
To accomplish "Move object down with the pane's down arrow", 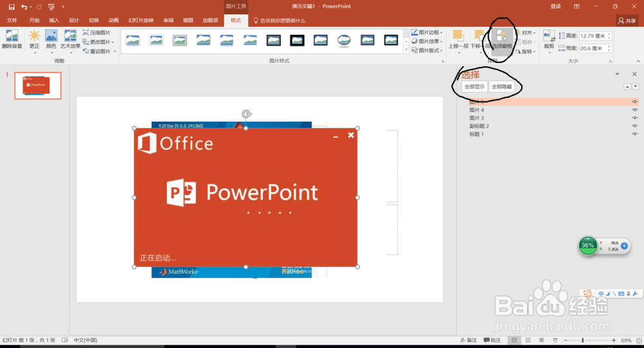I will coord(636,87).
